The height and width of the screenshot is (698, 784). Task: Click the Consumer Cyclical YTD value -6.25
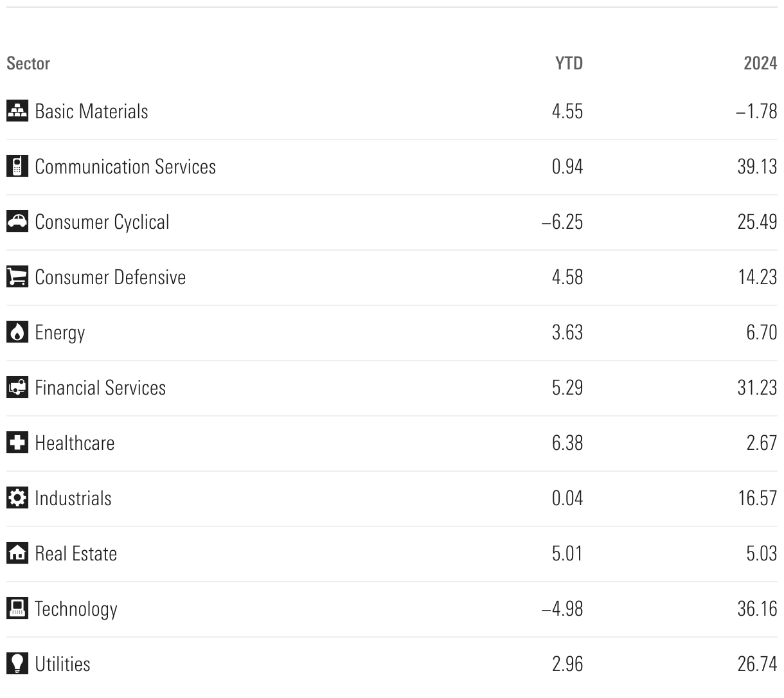[562, 222]
